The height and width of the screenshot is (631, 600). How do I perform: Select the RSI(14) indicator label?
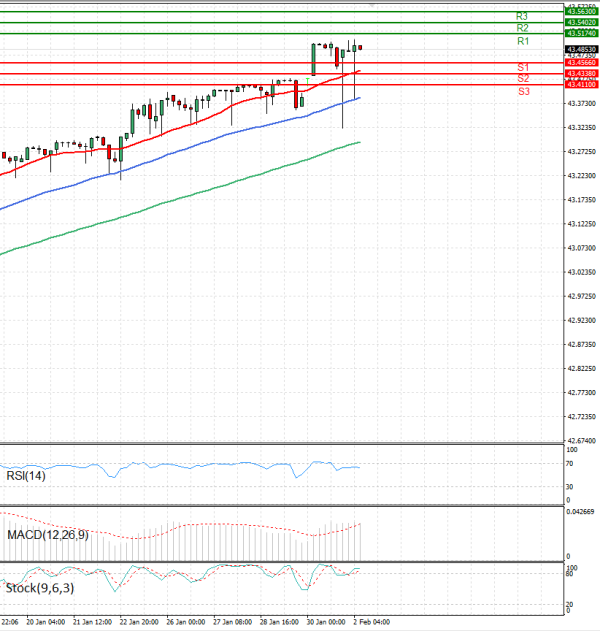(26, 476)
